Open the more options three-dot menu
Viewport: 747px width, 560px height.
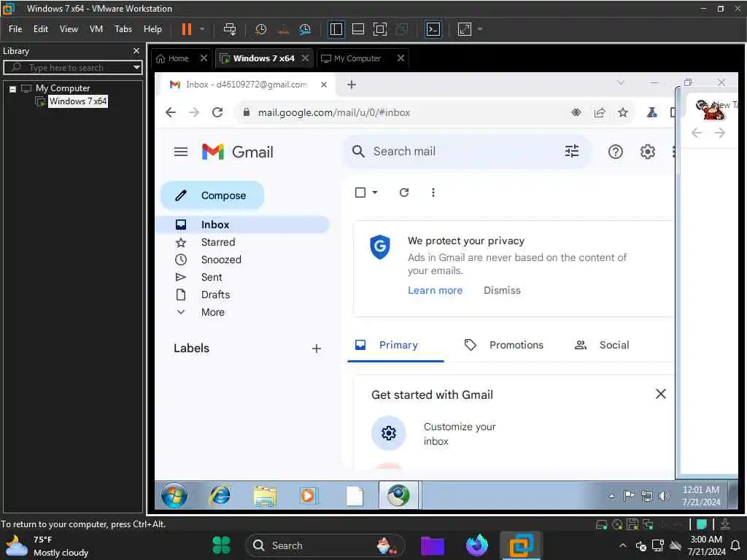pyautogui.click(x=433, y=192)
